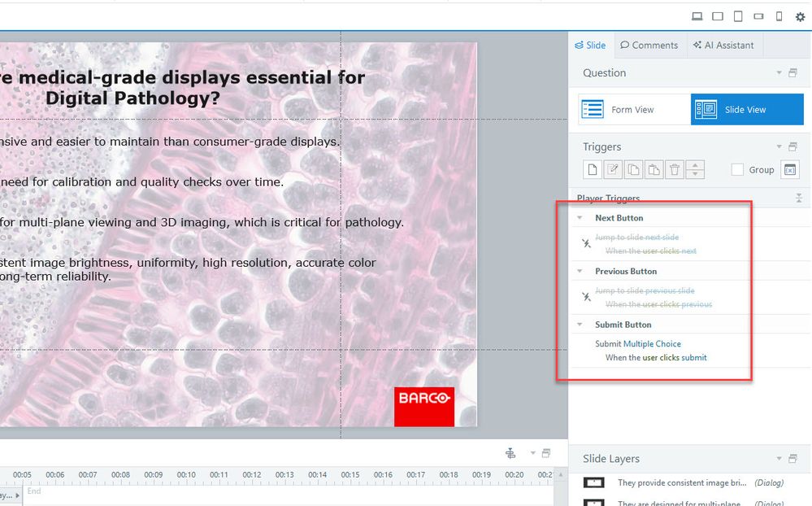This screenshot has width=812, height=506.
Task: Open the gear settings icon
Action: [800, 16]
